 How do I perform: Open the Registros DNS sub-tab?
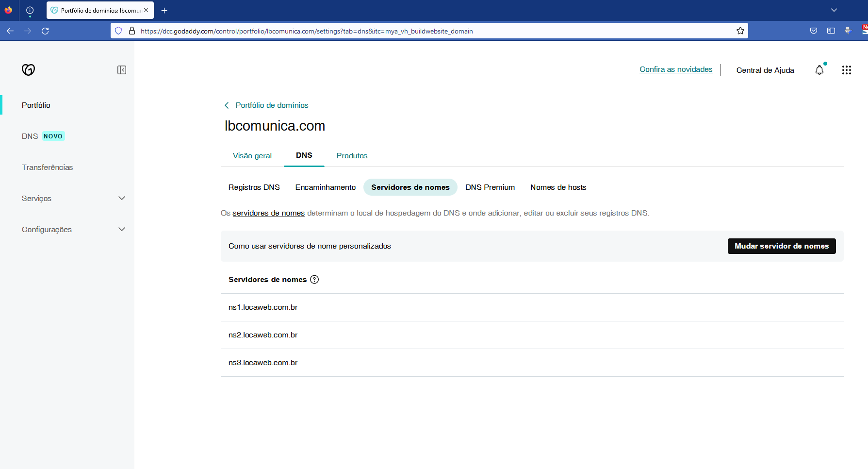click(x=254, y=187)
